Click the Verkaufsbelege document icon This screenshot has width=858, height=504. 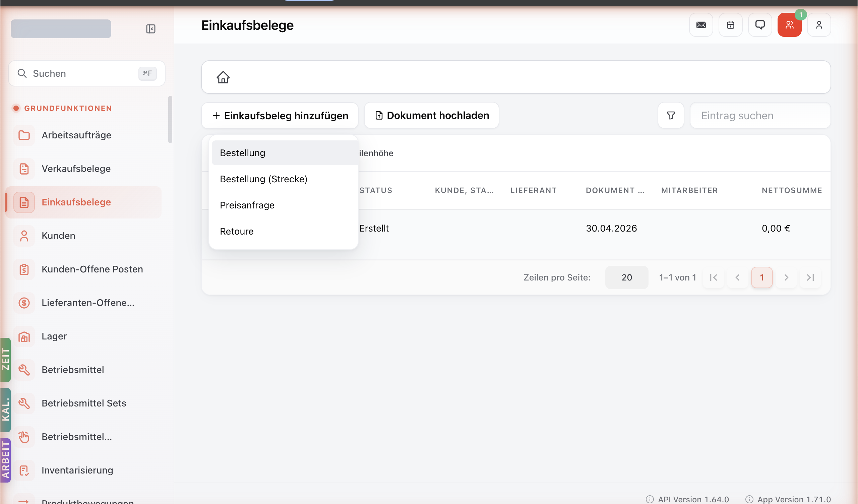point(24,169)
